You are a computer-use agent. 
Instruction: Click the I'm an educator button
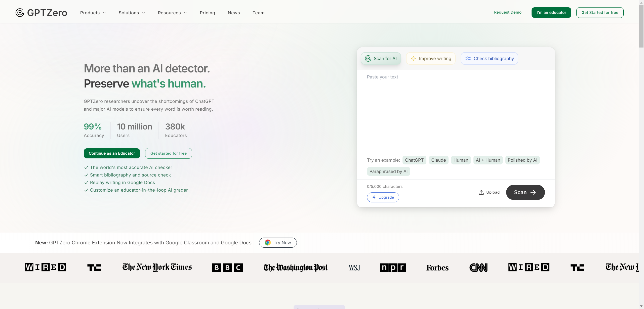[551, 13]
